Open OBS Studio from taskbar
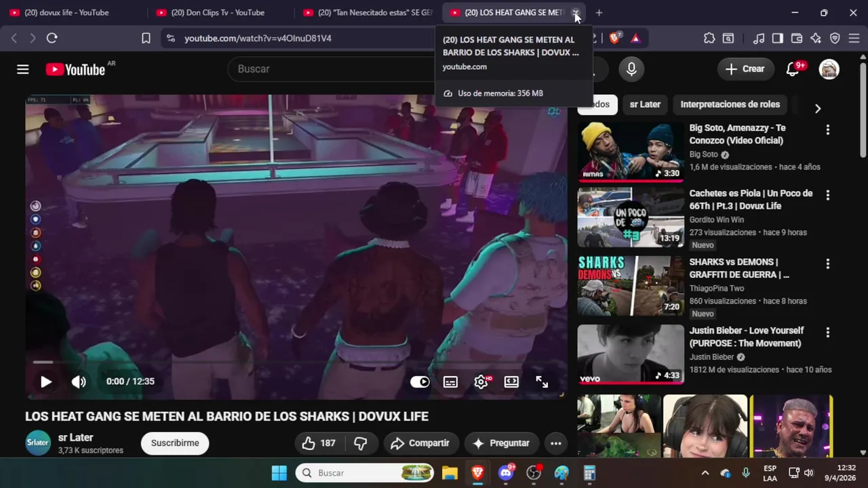868x488 pixels. (534, 473)
